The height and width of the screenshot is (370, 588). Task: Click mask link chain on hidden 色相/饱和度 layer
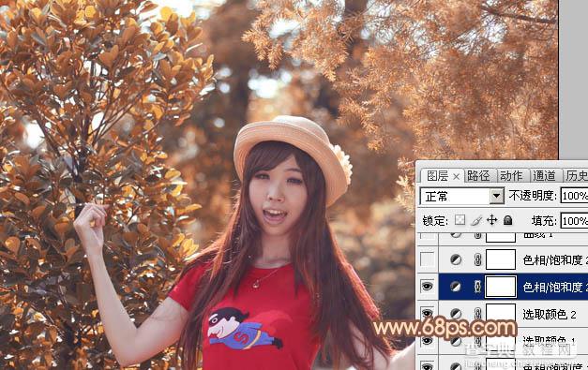pos(477,259)
